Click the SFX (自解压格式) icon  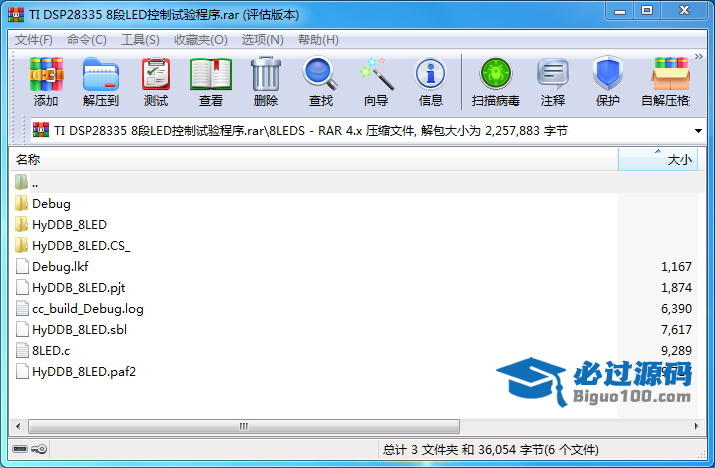point(670,74)
